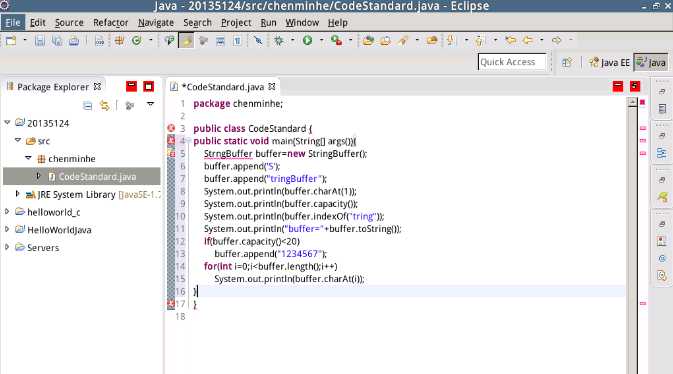Image resolution: width=673 pixels, height=374 pixels.
Task: Click the Print toolbar icon
Action: (74, 41)
